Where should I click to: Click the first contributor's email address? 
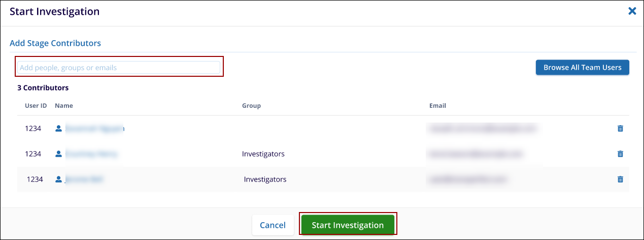click(482, 129)
